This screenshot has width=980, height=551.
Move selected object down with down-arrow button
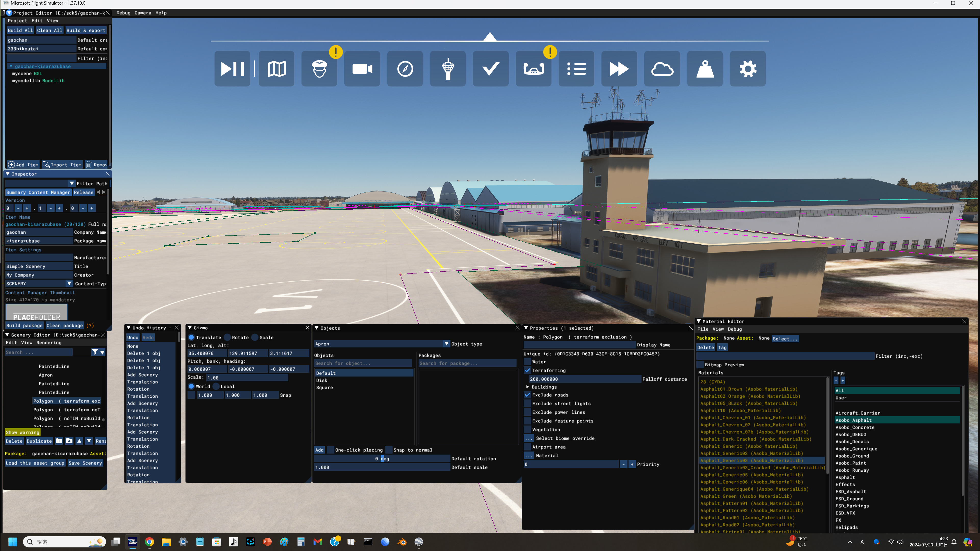89,441
